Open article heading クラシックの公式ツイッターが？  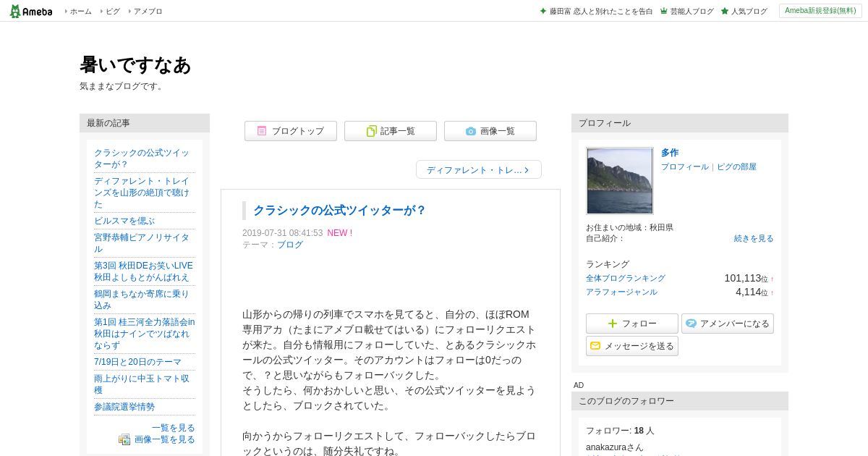tap(339, 211)
